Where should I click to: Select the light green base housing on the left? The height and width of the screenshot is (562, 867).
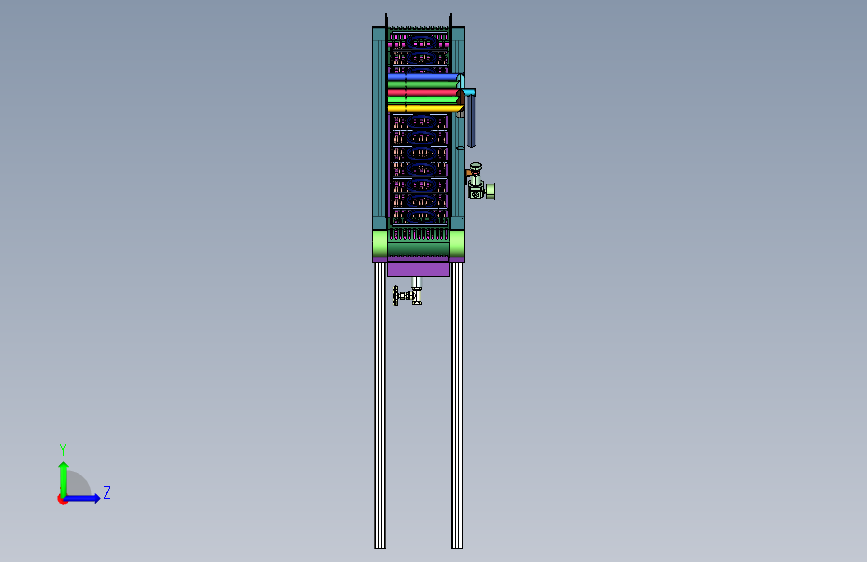point(380,244)
